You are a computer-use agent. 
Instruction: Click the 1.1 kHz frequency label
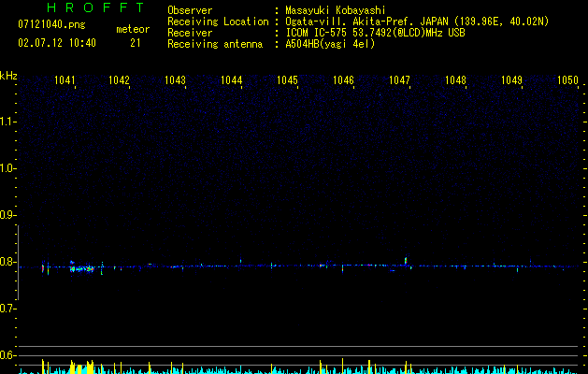tap(7, 122)
